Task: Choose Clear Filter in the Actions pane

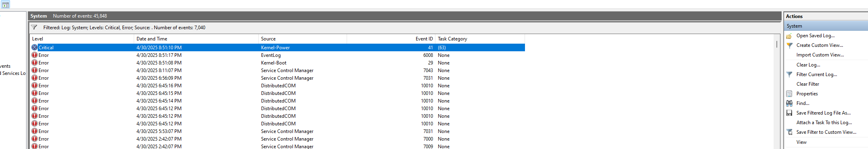Action: point(808,84)
